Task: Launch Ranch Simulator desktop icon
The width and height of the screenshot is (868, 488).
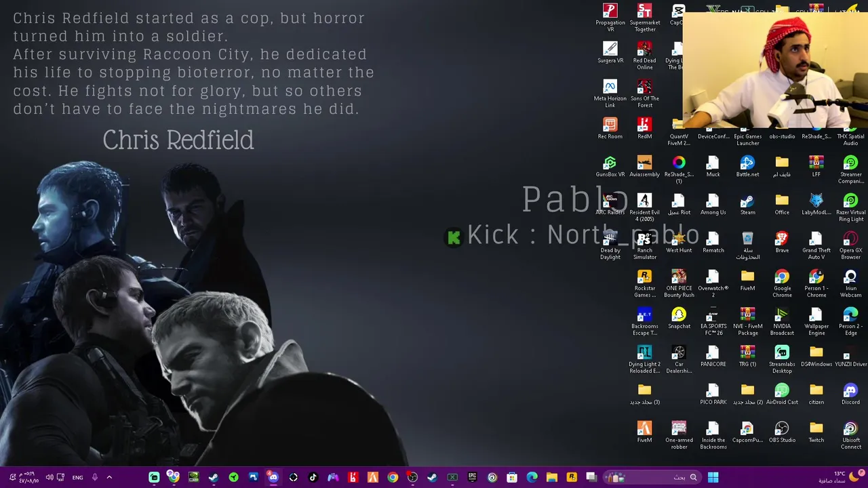Action: tap(645, 245)
